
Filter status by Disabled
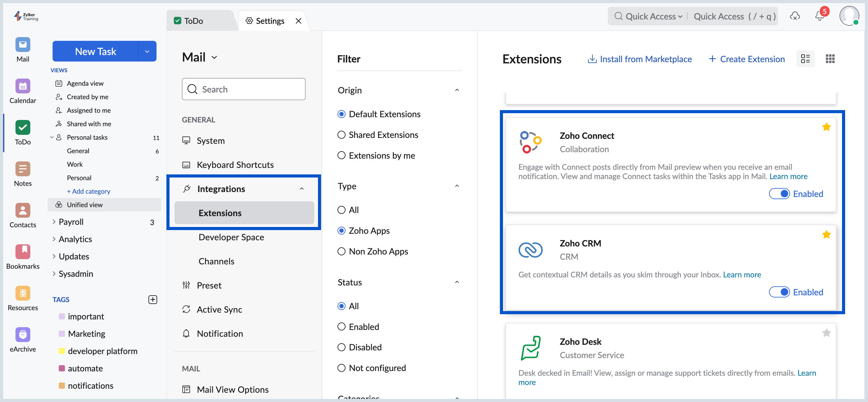click(x=341, y=347)
